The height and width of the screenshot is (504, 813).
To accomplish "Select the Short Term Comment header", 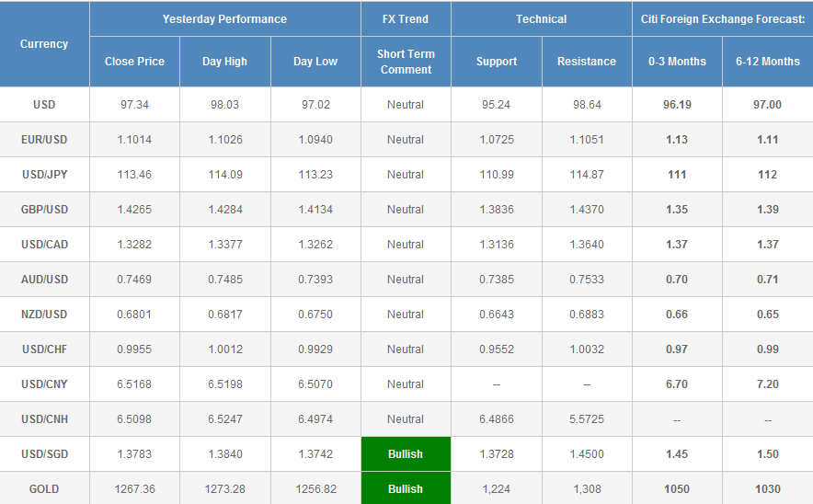I will click(406, 62).
